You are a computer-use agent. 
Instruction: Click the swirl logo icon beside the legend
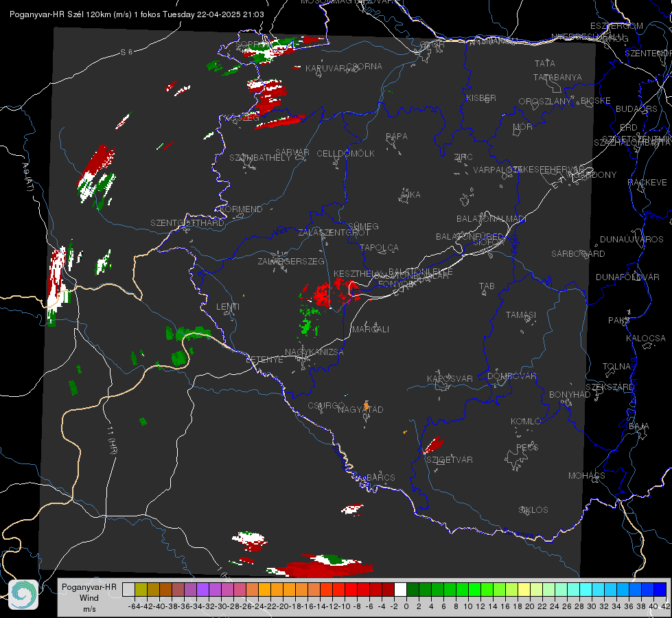(23, 595)
